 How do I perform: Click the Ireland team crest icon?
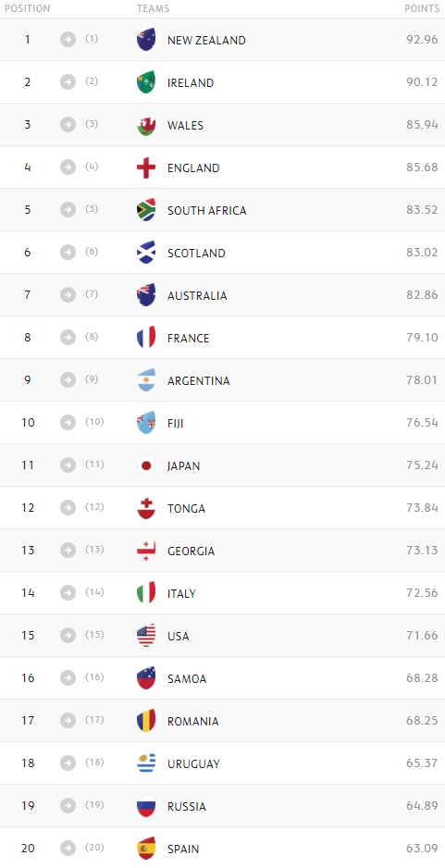pos(146,82)
